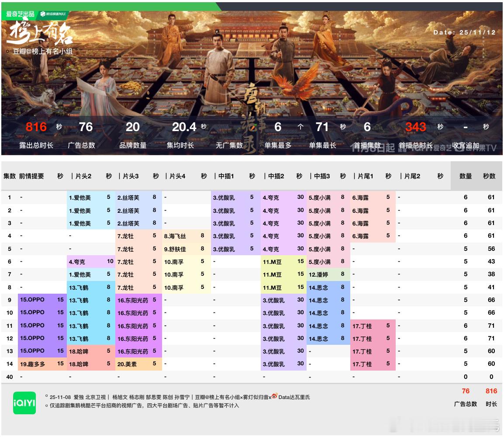Select the 9.舒肤佳 cell in episode 5
504x437 pixels.
tap(186, 249)
